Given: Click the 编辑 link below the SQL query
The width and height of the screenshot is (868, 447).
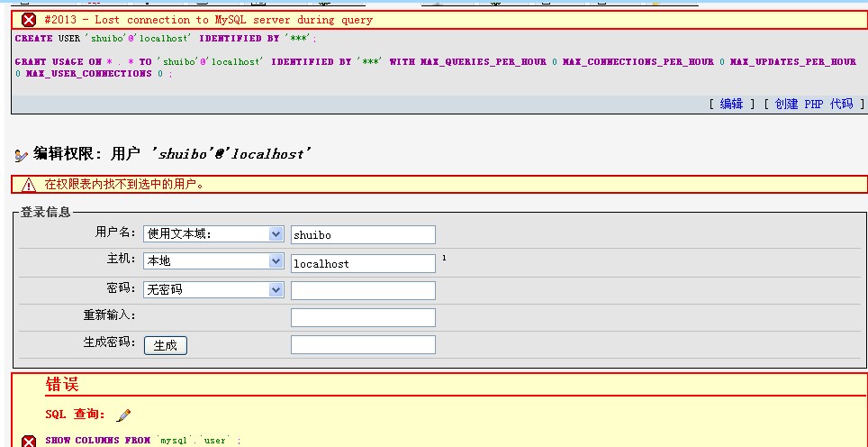Looking at the screenshot, I should coord(731,104).
